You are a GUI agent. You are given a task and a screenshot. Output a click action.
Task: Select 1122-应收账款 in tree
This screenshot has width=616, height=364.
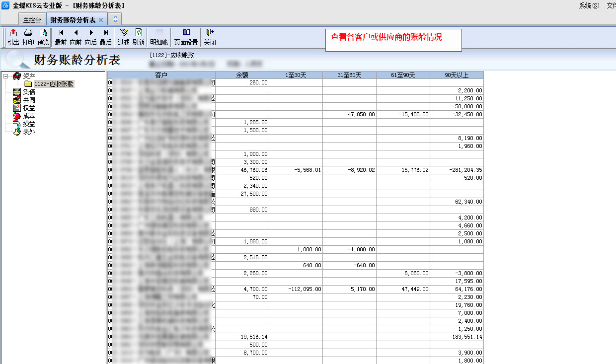[54, 84]
